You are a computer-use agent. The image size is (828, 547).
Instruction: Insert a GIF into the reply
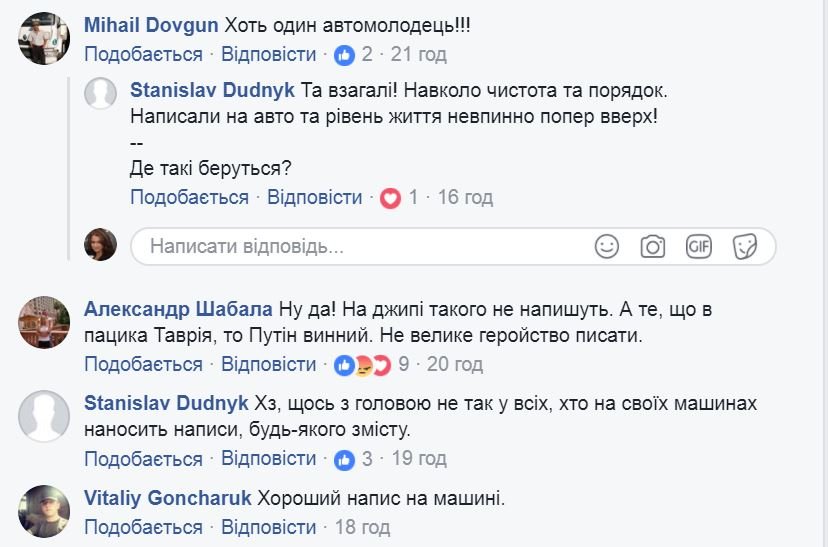(x=698, y=246)
